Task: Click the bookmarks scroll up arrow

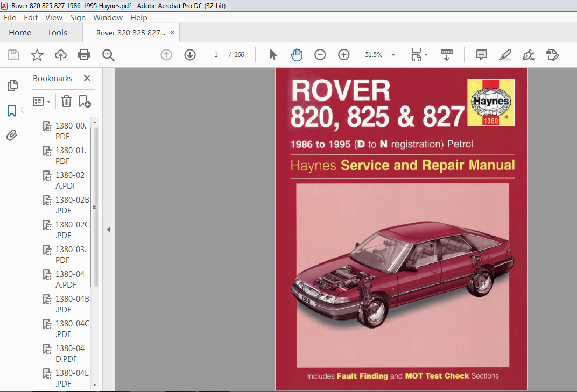Action: [95, 122]
